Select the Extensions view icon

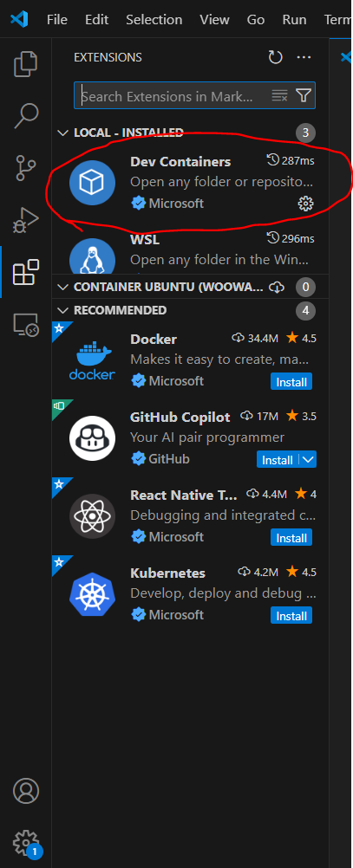point(25,272)
